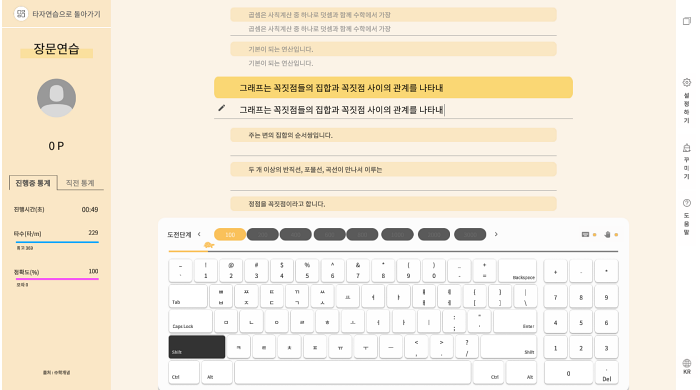Click the question mark slash key
Image resolution: width=700 pixels, height=390 pixels.
click(x=467, y=347)
